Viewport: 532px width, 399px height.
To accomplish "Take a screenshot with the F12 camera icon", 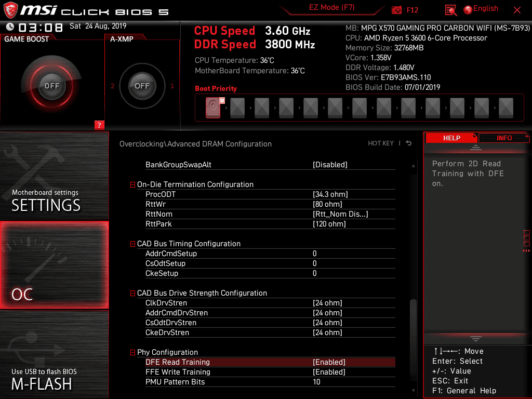I will (x=396, y=10).
